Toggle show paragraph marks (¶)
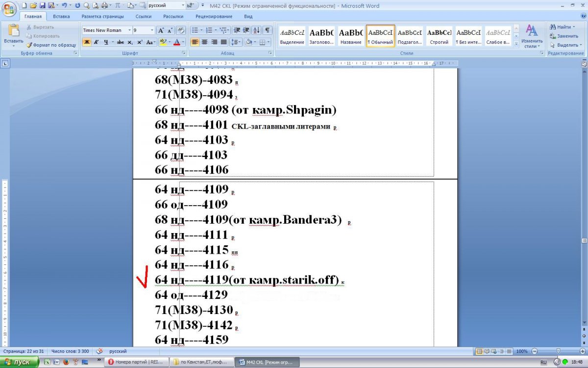 (x=268, y=30)
